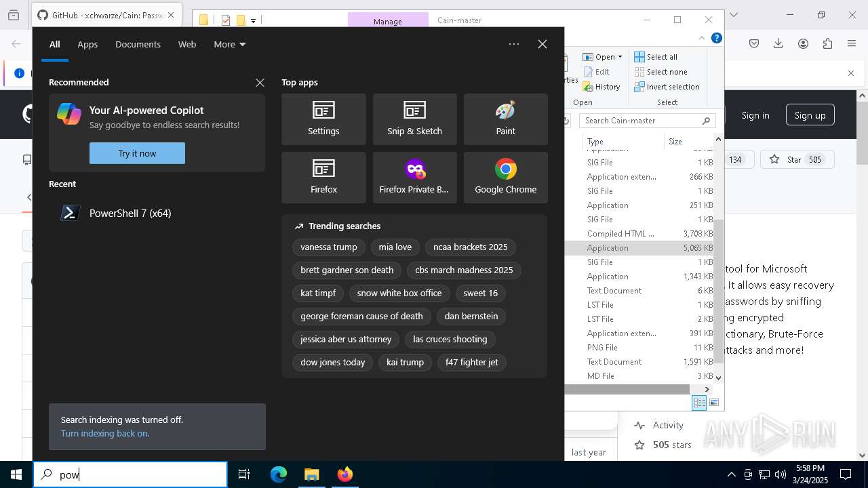Screen dimensions: 868x488
Task: Open the notifications center icon
Action: 846,474
